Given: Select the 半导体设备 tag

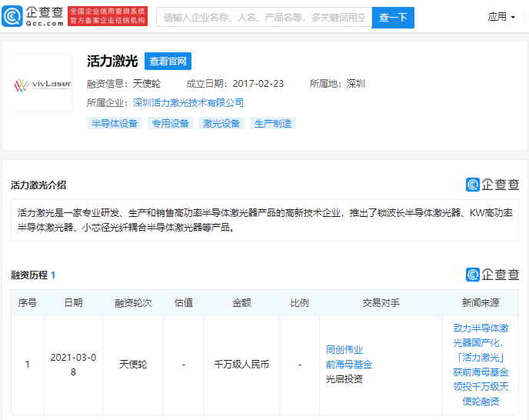Looking at the screenshot, I should click(x=115, y=123).
